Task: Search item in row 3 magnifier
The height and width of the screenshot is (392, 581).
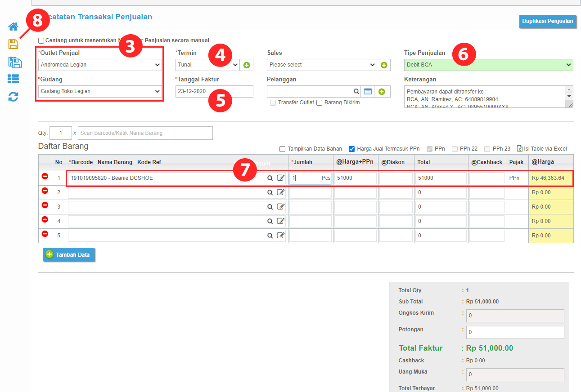Action: coord(270,207)
